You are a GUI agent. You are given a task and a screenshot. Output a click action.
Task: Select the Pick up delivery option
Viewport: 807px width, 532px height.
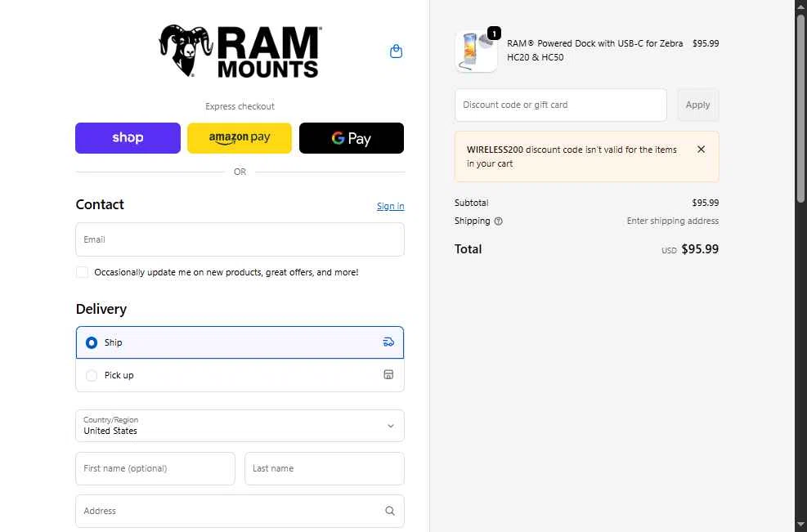coord(240,375)
